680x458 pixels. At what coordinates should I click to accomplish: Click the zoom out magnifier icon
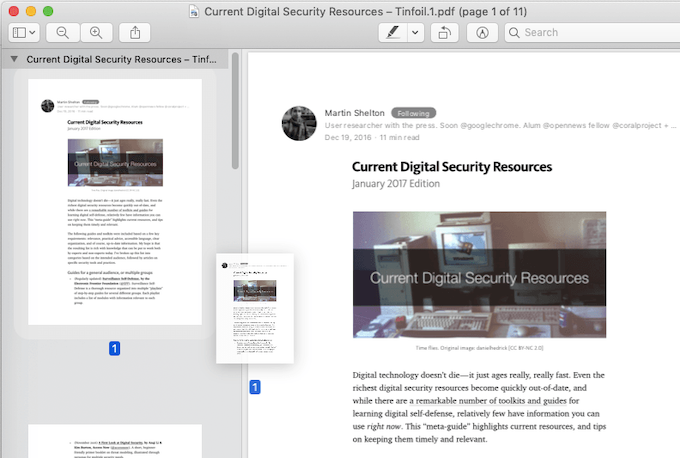63,33
